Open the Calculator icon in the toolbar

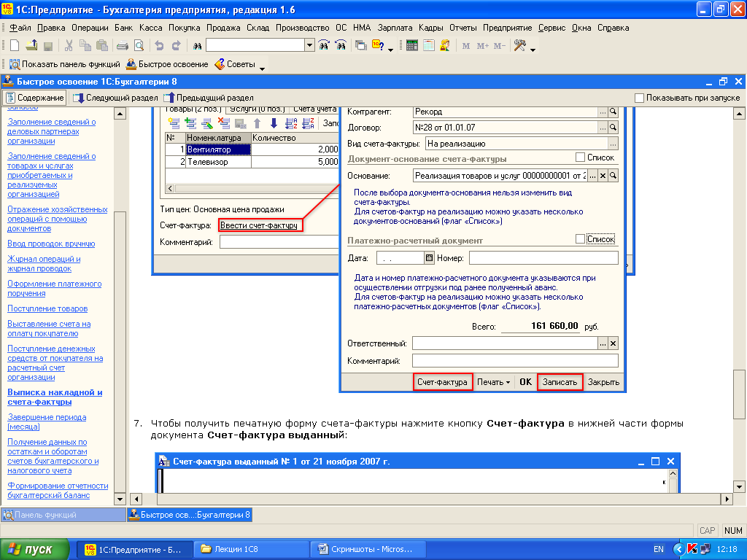tap(411, 46)
